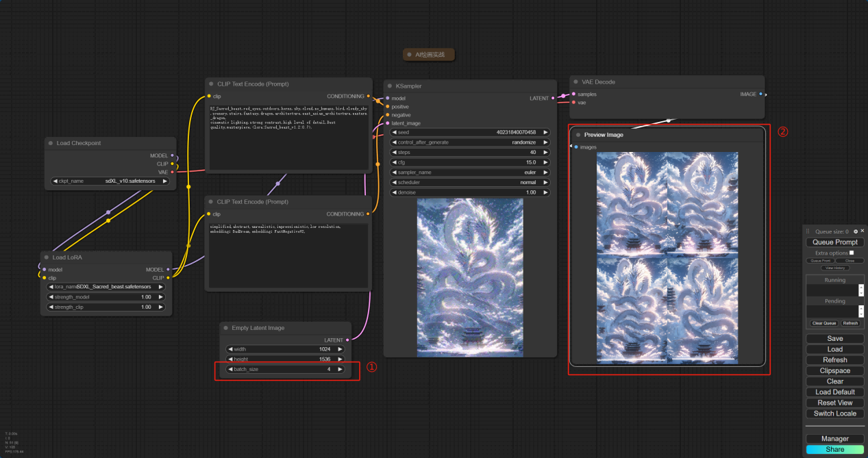Image resolution: width=868 pixels, height=458 pixels.
Task: Click the Preview Image output image grid
Action: [x=667, y=258]
